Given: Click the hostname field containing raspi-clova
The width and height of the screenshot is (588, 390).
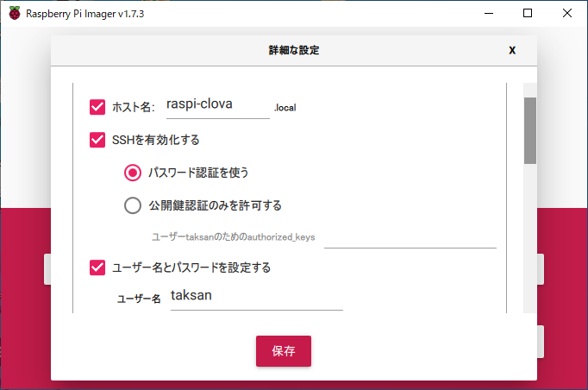Looking at the screenshot, I should 218,106.
